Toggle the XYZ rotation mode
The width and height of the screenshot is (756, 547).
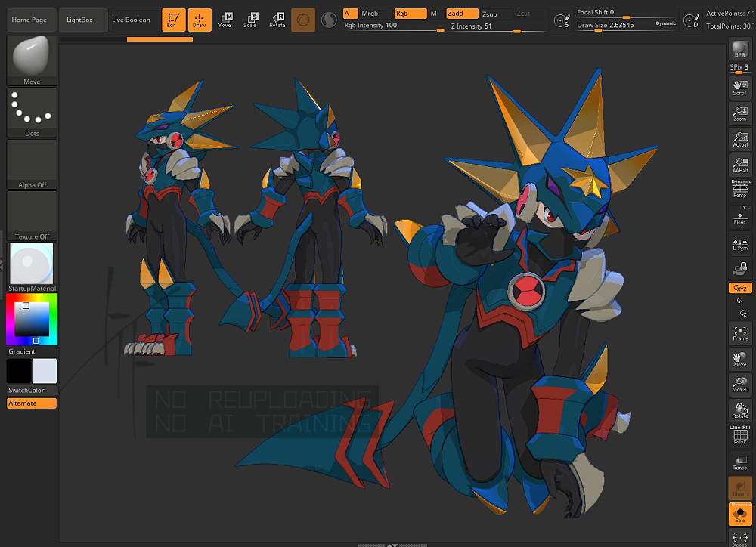740,288
